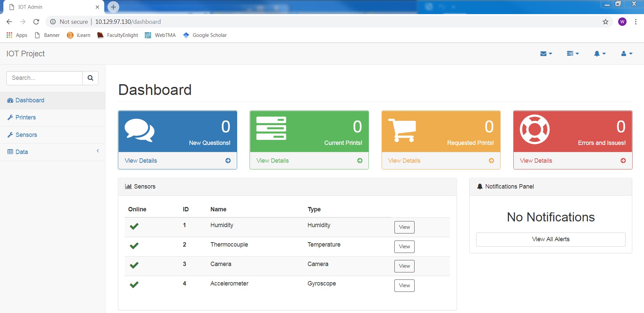
Task: Click the search magnifier button in sidebar
Action: click(x=90, y=78)
